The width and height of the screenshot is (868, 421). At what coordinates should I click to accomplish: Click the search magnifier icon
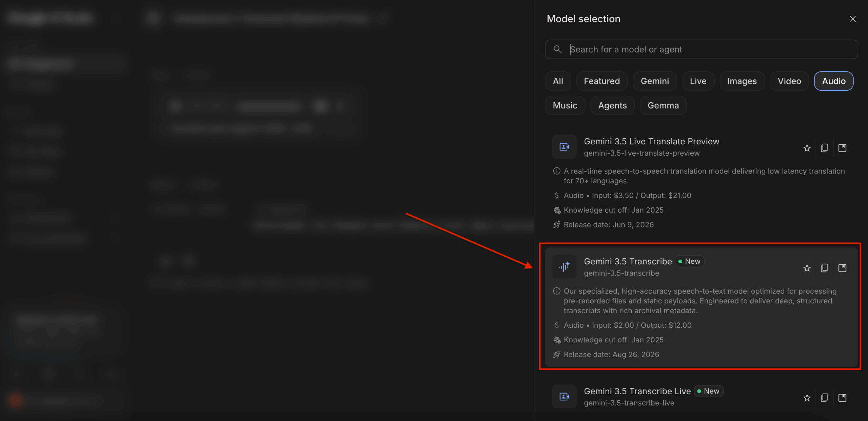[557, 49]
